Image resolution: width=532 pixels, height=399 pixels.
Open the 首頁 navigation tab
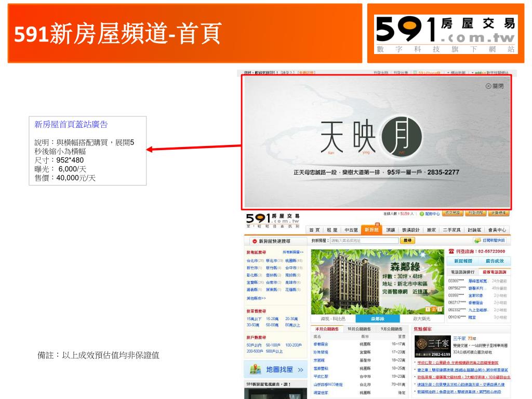coord(314,230)
